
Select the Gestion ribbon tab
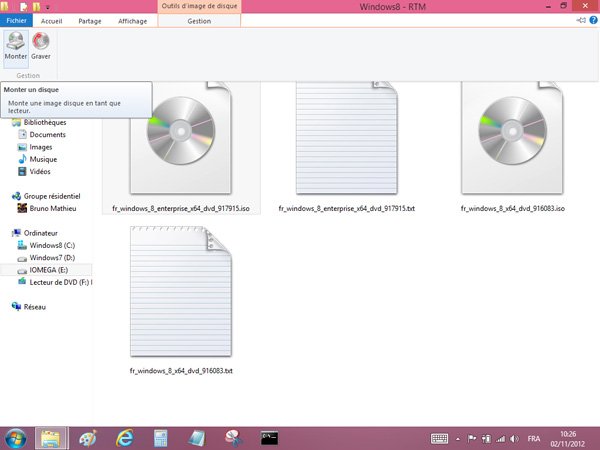tap(199, 21)
